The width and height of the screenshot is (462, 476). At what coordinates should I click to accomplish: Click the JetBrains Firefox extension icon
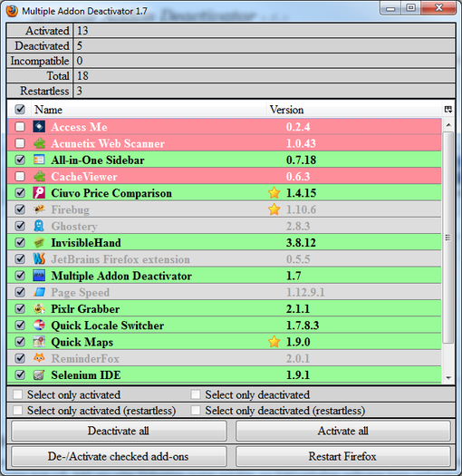click(x=39, y=259)
